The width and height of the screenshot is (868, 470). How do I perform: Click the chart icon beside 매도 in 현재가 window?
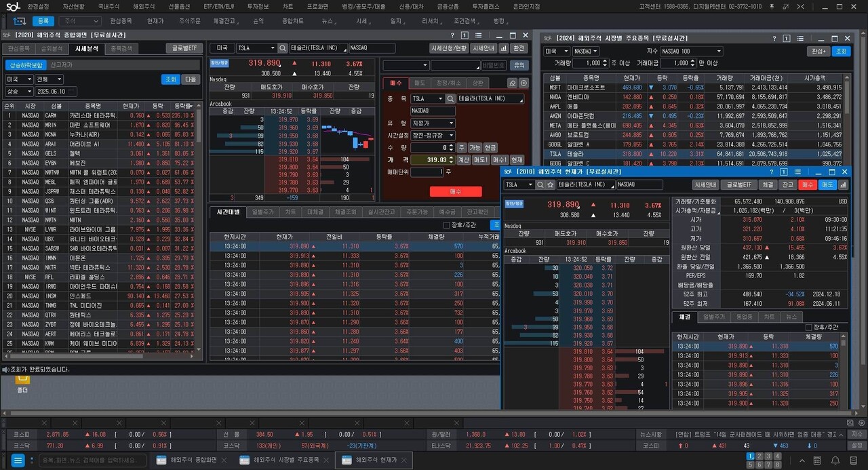843,184
